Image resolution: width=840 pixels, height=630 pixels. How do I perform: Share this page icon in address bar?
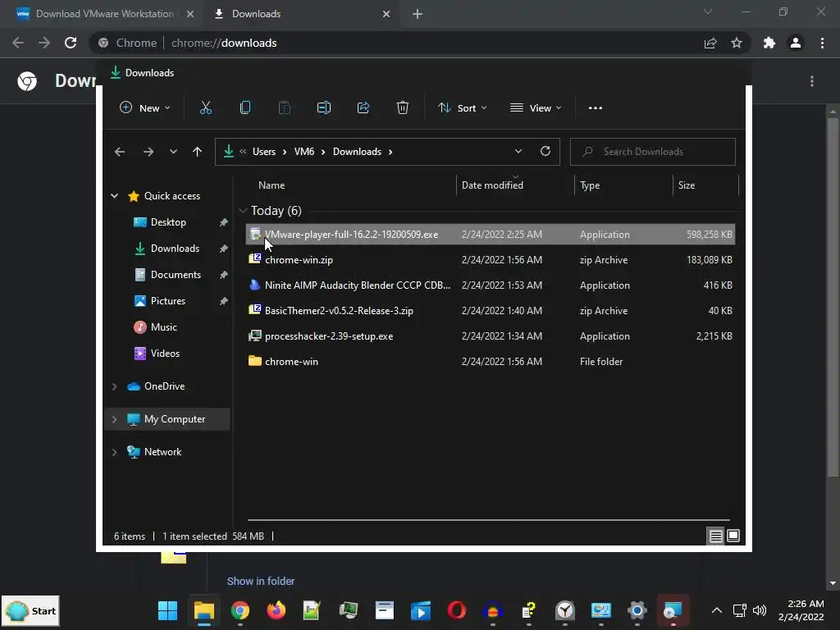tap(710, 43)
